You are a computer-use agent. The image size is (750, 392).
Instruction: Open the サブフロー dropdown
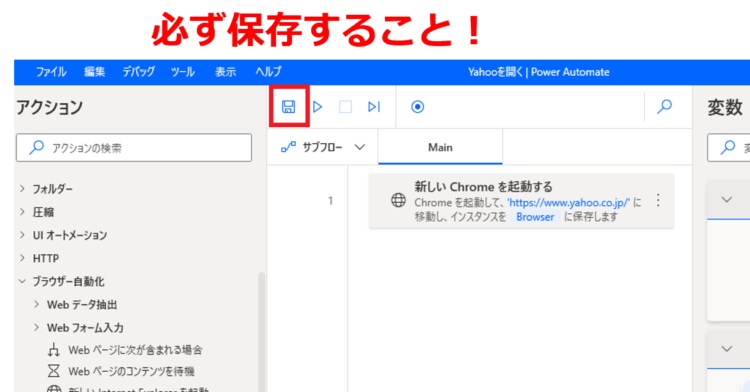[323, 147]
